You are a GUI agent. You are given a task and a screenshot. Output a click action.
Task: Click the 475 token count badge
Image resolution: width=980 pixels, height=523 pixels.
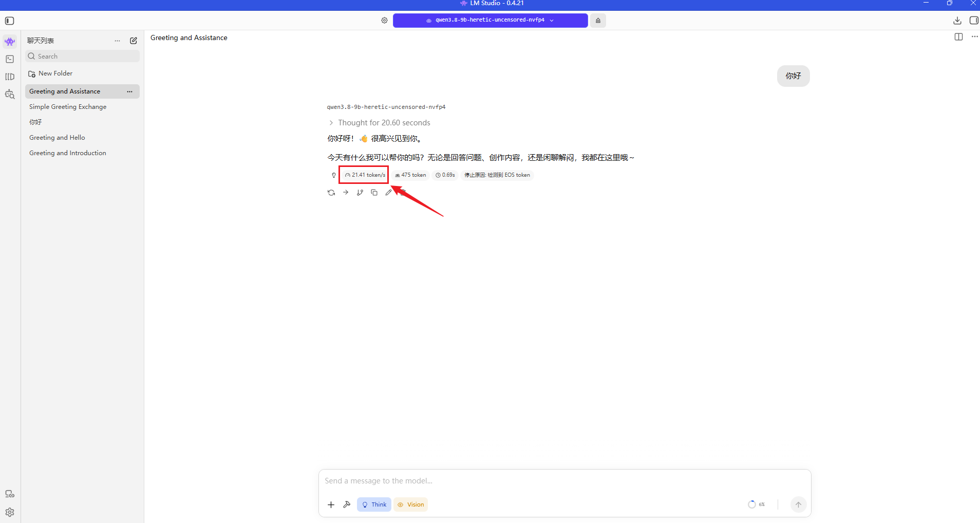point(410,175)
